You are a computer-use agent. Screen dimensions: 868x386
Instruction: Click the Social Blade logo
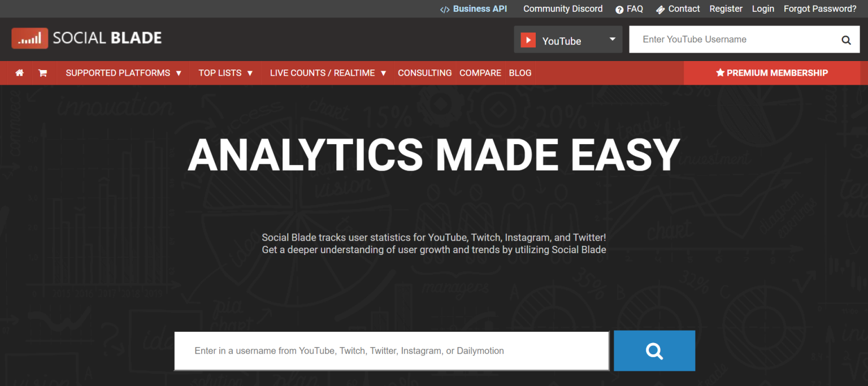86,38
